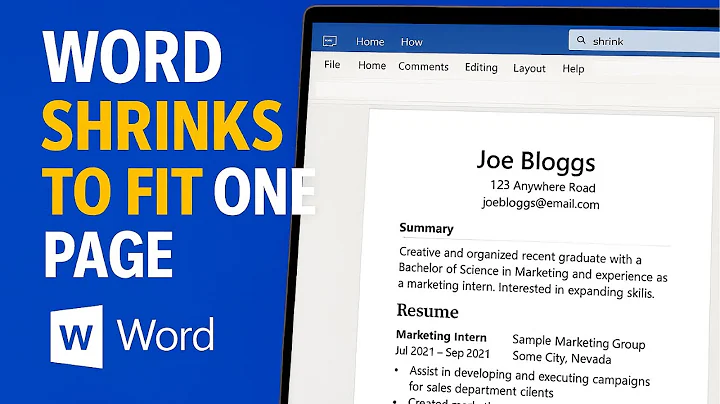The width and height of the screenshot is (720, 404).
Task: Click the '123 Anywhere Road' address line
Action: (543, 186)
